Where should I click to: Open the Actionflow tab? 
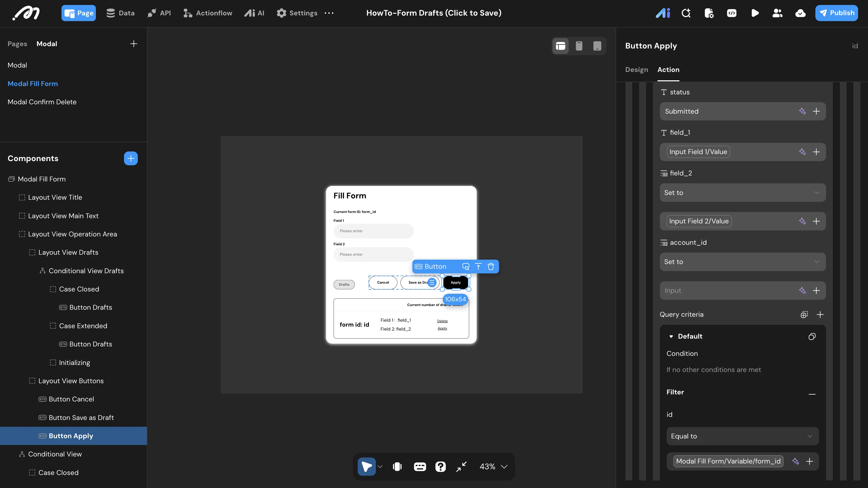[x=208, y=13]
